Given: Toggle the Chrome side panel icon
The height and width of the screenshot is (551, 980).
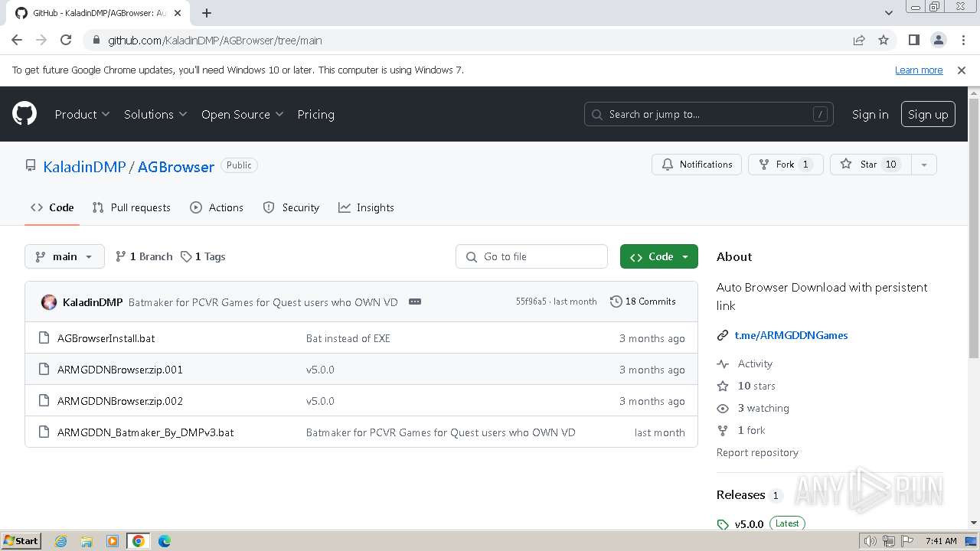Looking at the screenshot, I should tap(913, 41).
